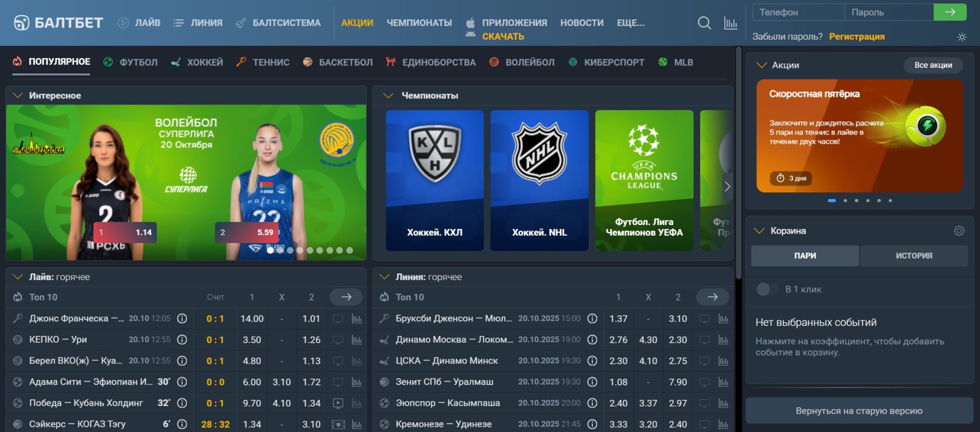Image resolution: width=980 pixels, height=432 pixels.
Task: Open basket settings gear icon
Action: (959, 231)
